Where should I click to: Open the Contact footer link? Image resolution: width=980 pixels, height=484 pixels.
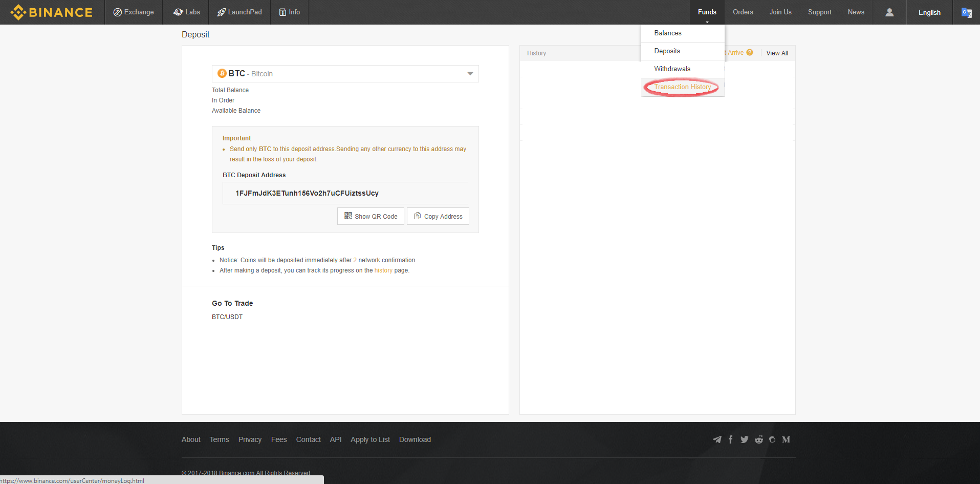(309, 439)
